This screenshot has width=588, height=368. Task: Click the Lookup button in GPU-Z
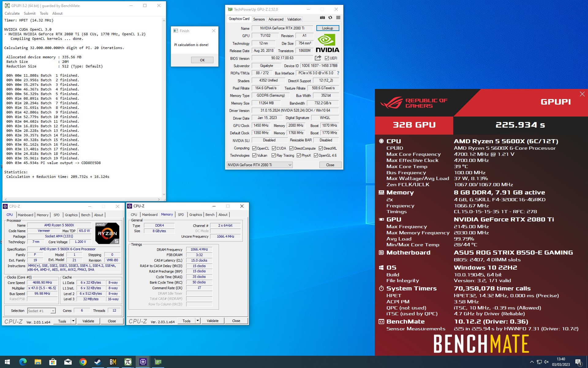327,28
